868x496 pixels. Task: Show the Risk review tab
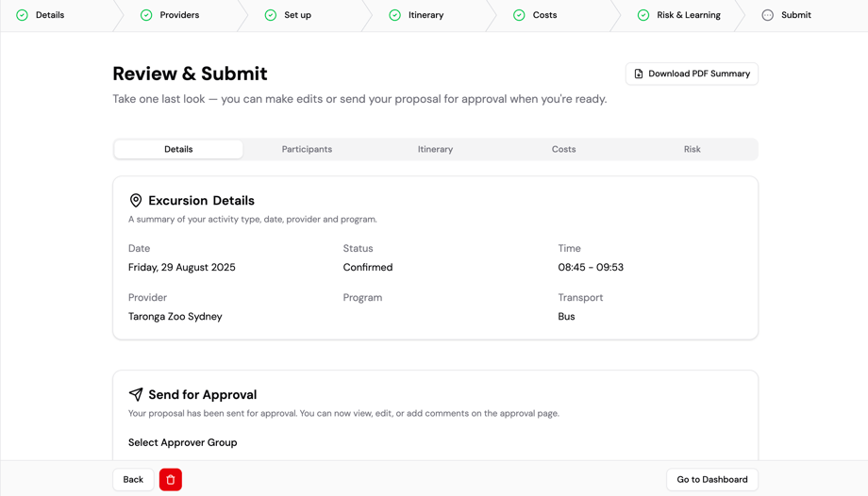tap(692, 149)
